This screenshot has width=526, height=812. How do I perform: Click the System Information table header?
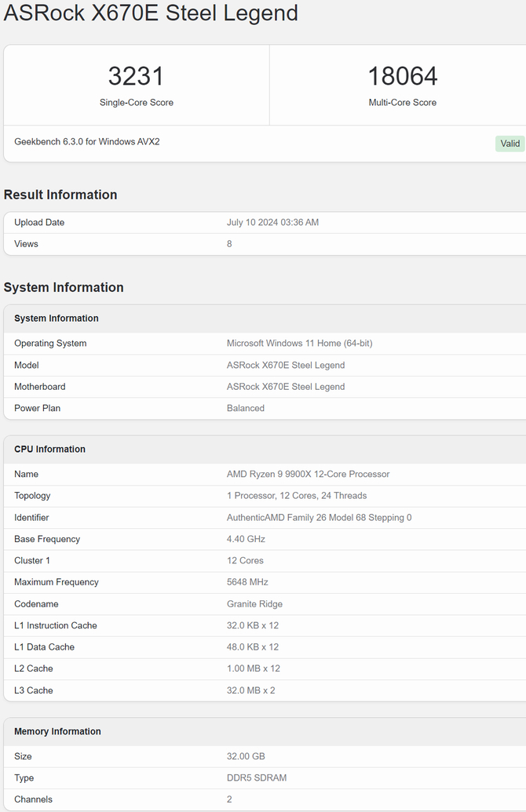click(x=57, y=319)
